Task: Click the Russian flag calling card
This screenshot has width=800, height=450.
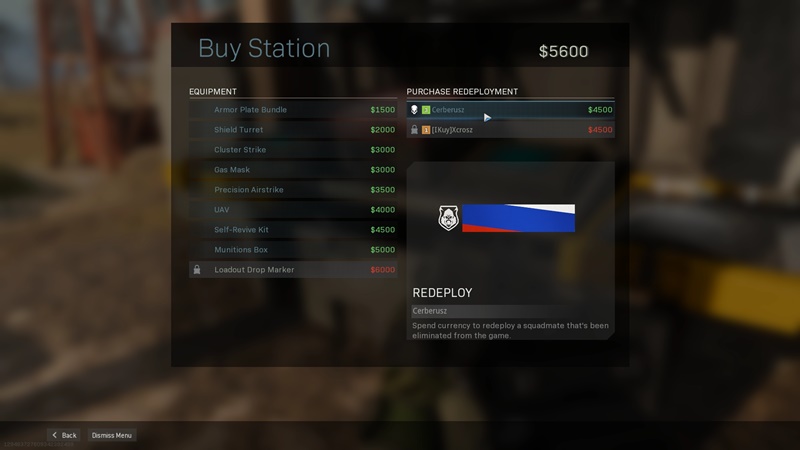Action: pos(518,218)
